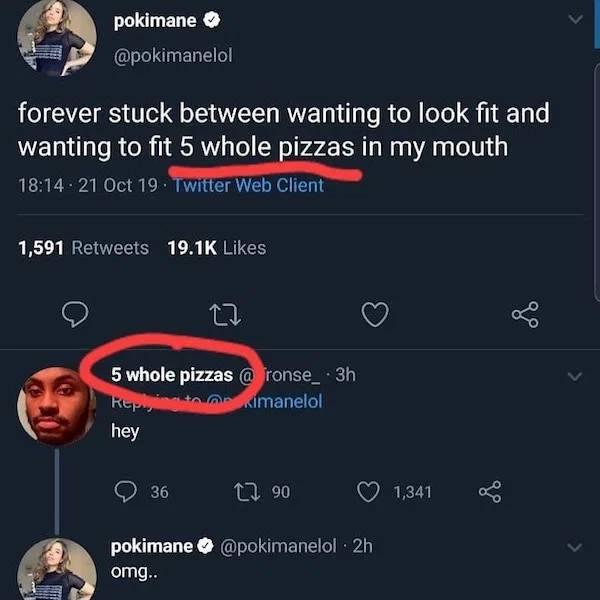The width and height of the screenshot is (600, 600).
Task: Click pokimane's avatar beside "omg.." reply
Action: [55, 570]
